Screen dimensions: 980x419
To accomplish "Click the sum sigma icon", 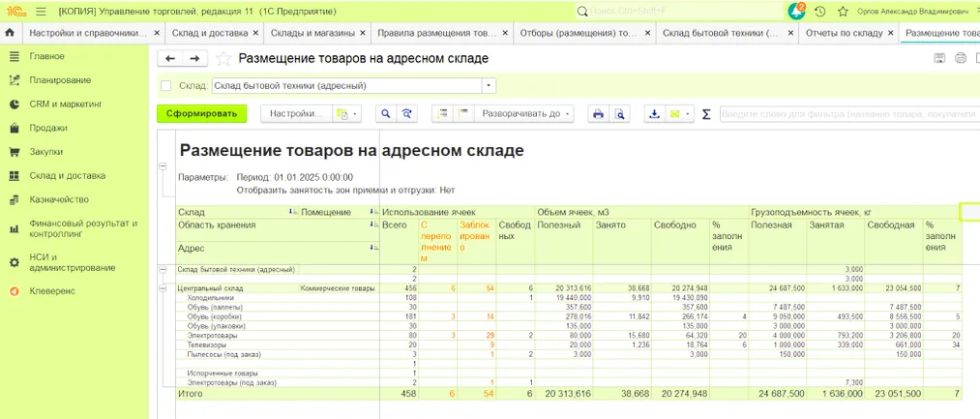I will coord(706,114).
